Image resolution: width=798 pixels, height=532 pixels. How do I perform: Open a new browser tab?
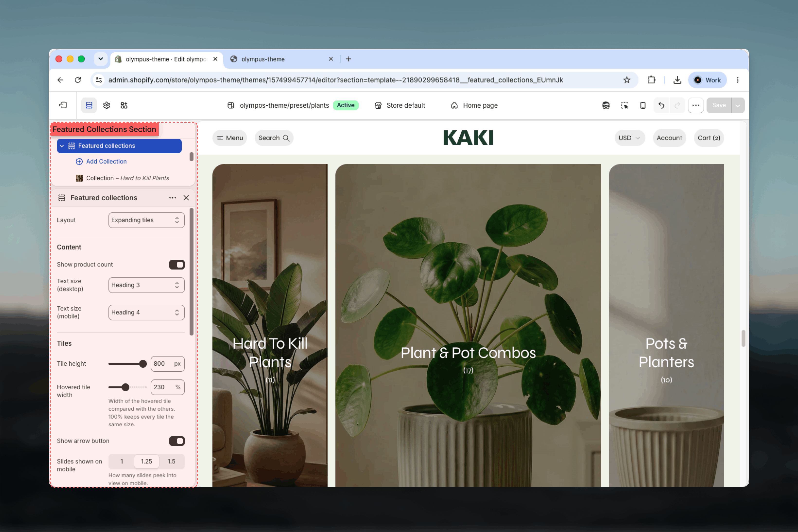pyautogui.click(x=348, y=59)
